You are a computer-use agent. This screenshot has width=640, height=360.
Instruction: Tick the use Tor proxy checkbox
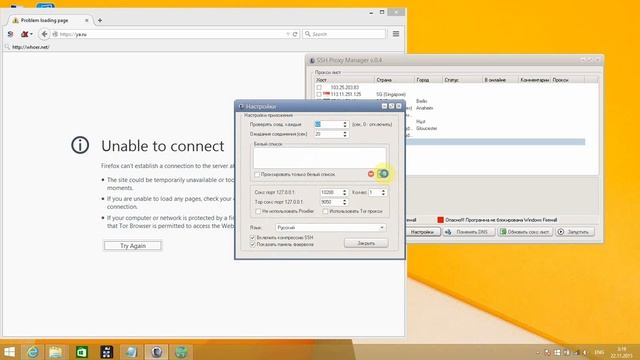pos(325,211)
